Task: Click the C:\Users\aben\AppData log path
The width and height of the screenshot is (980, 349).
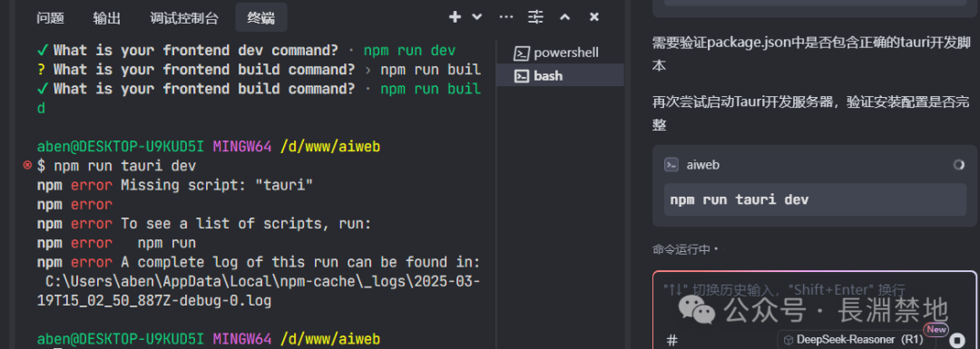Action: [x=262, y=282]
